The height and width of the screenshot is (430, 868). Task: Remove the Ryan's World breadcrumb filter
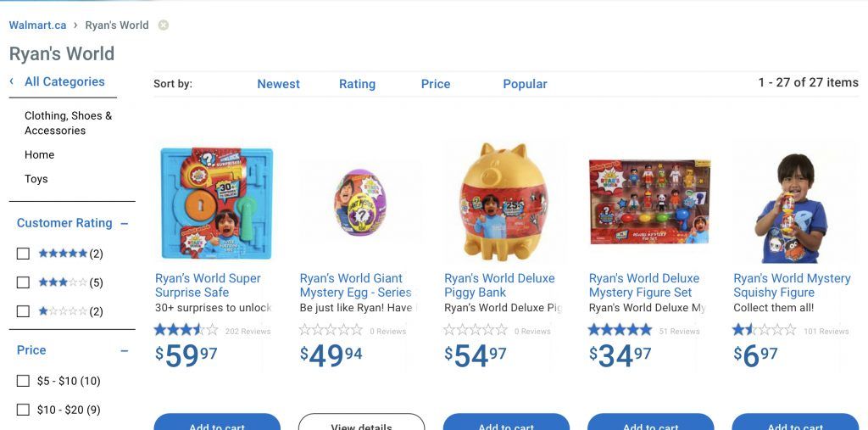click(164, 25)
